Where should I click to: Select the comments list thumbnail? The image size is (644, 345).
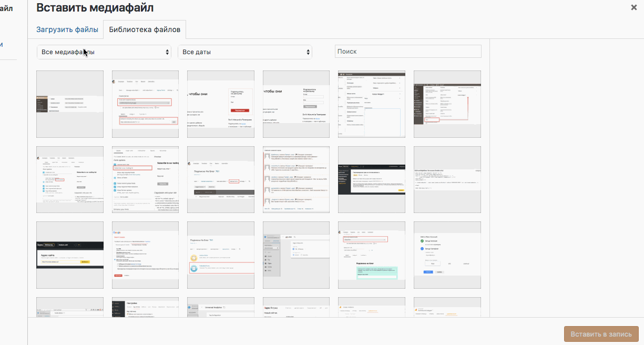(297, 180)
